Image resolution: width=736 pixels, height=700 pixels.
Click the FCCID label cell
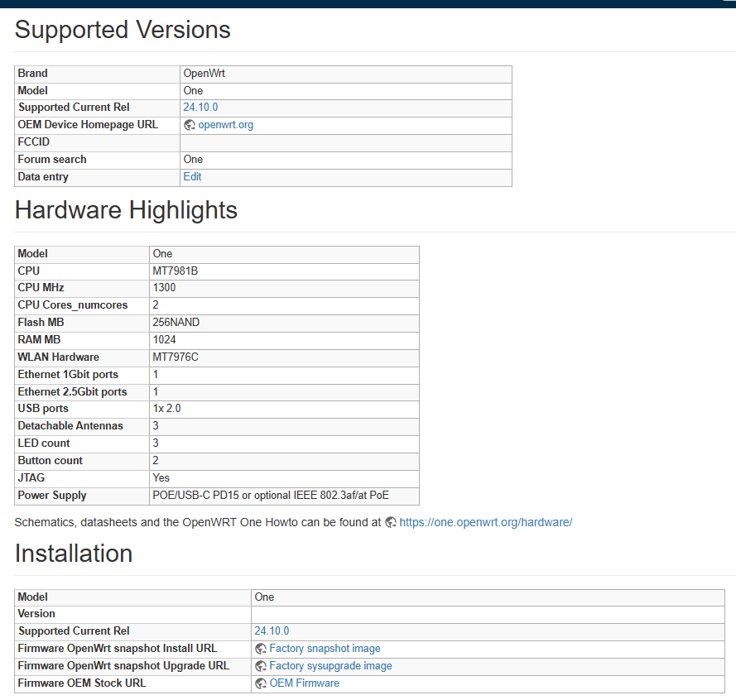(x=97, y=142)
